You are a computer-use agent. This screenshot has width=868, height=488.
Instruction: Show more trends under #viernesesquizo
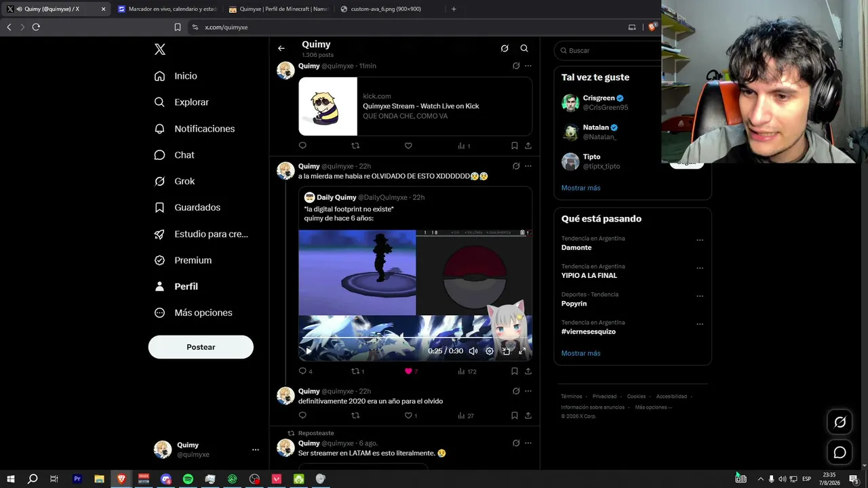click(581, 353)
